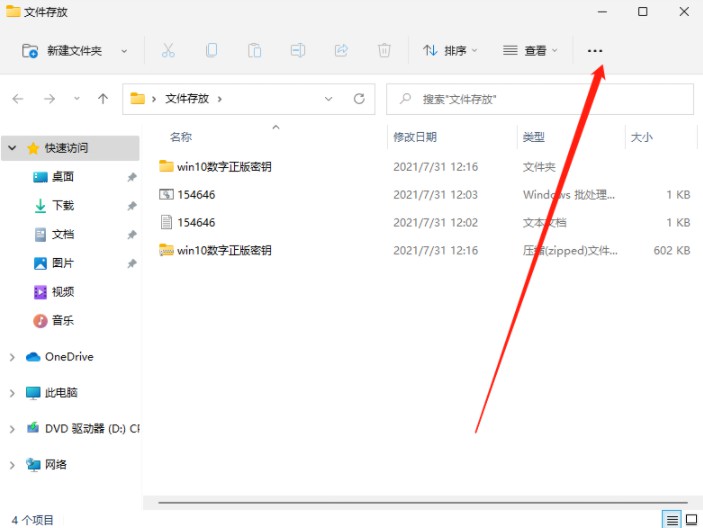Go up one folder level
This screenshot has width=703, height=528.
tap(103, 99)
